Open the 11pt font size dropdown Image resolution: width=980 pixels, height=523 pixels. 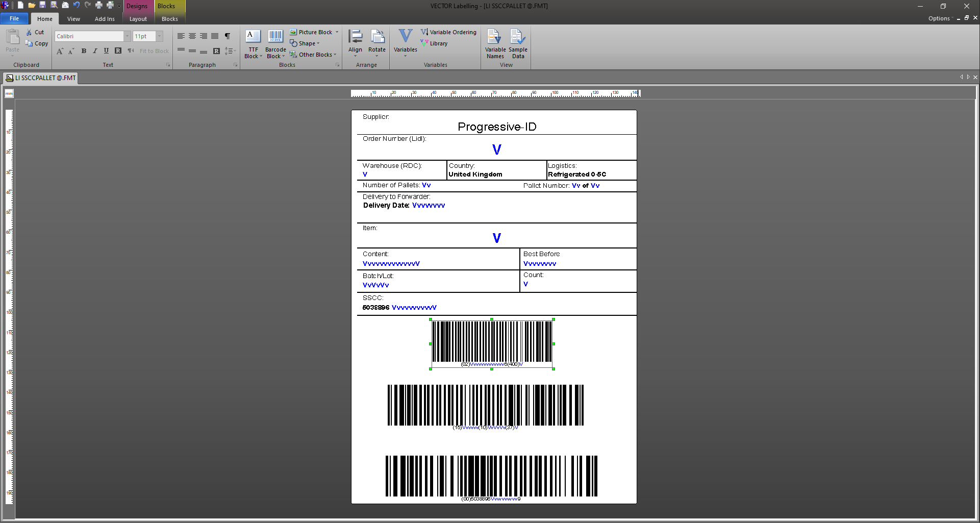[x=160, y=36]
